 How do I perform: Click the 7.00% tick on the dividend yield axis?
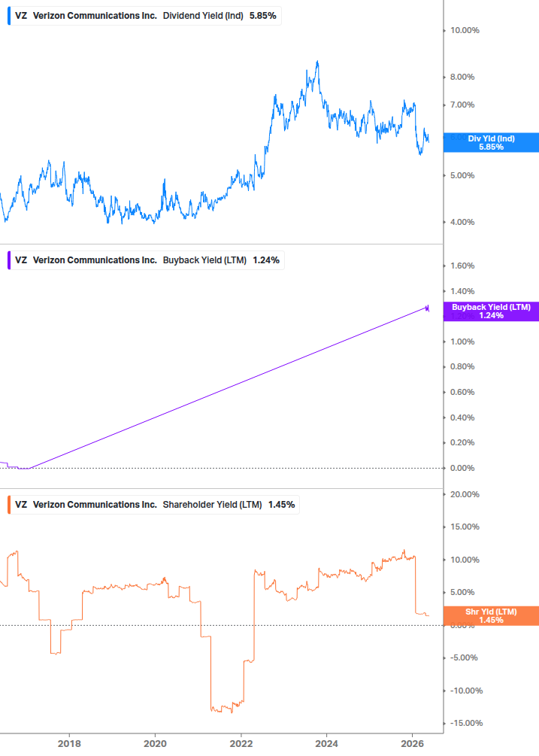tap(462, 105)
